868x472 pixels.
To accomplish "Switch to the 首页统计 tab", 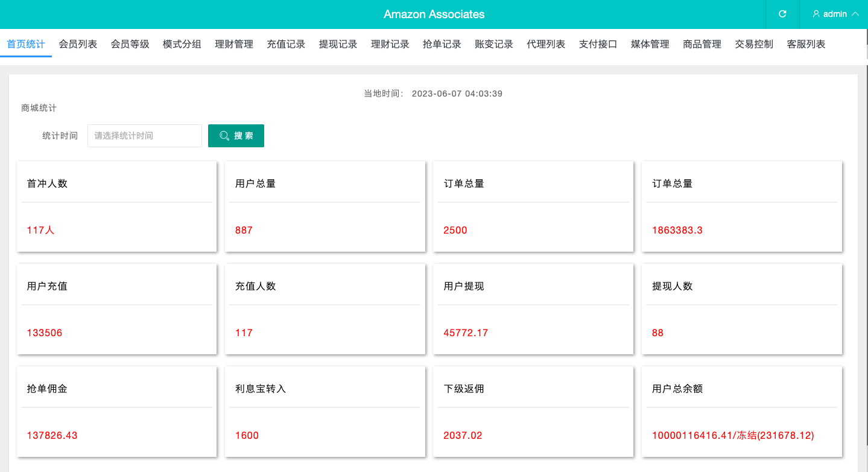I will 26,44.
